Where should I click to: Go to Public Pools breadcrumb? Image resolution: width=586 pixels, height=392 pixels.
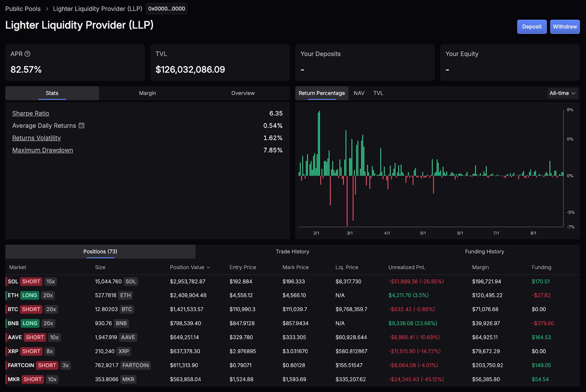[23, 9]
